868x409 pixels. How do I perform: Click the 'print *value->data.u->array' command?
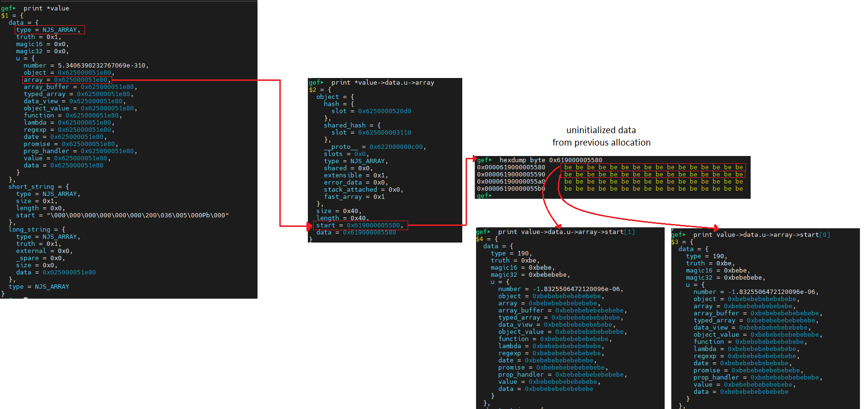click(x=382, y=82)
